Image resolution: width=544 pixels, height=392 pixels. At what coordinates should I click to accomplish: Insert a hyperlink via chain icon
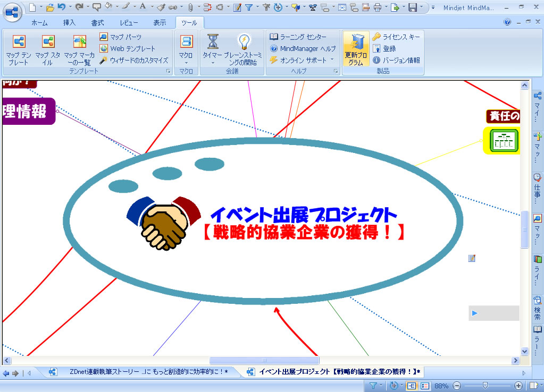pos(173,7)
